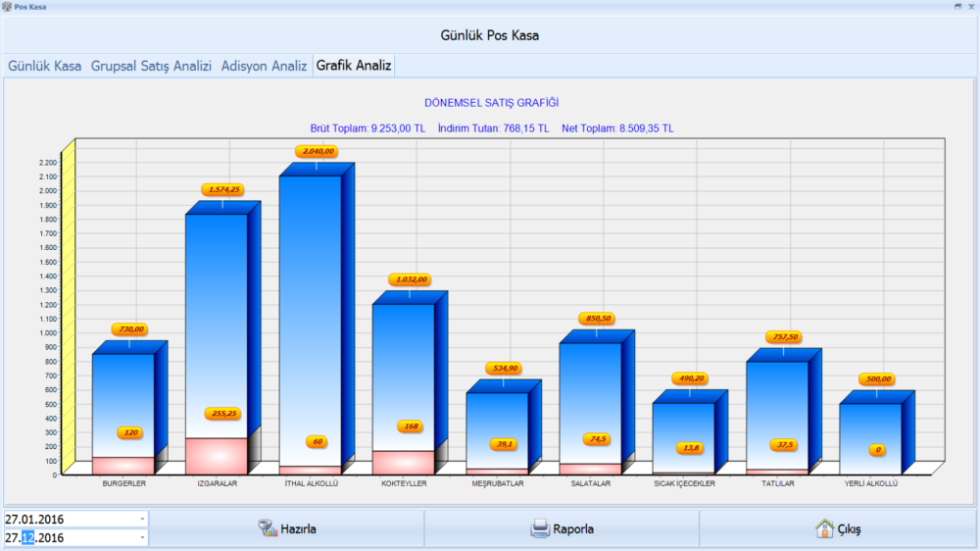Open the Grupsal Satış Analizi tab
This screenshot has height=551, width=980.
[x=151, y=67]
